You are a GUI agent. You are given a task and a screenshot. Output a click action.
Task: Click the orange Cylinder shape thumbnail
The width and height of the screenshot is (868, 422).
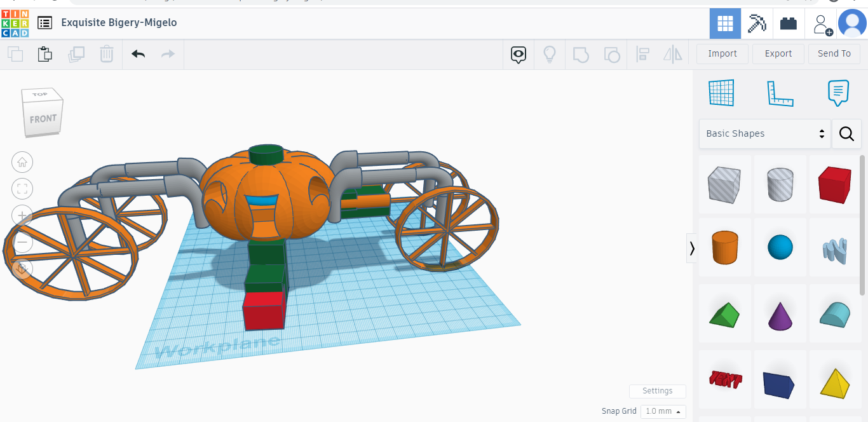pos(725,247)
